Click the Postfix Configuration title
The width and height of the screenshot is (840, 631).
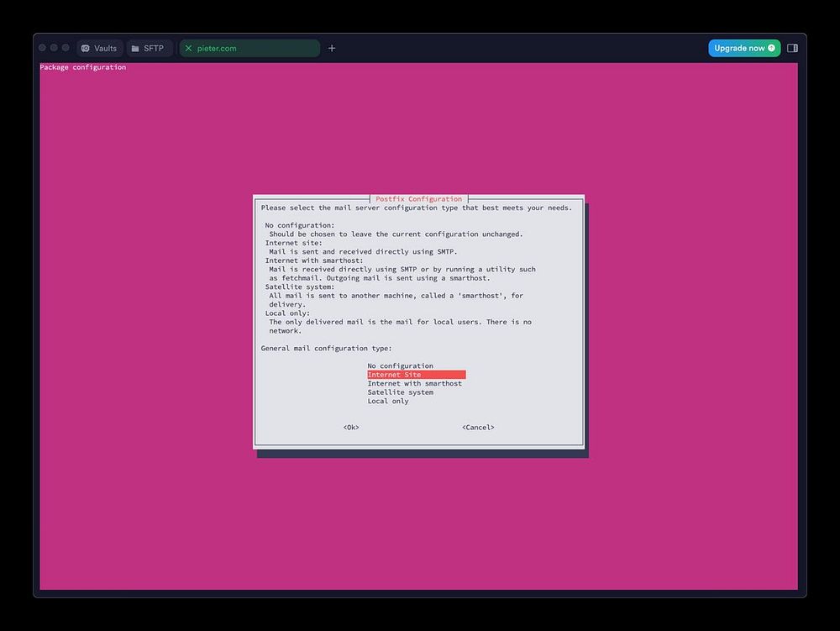[x=418, y=199]
